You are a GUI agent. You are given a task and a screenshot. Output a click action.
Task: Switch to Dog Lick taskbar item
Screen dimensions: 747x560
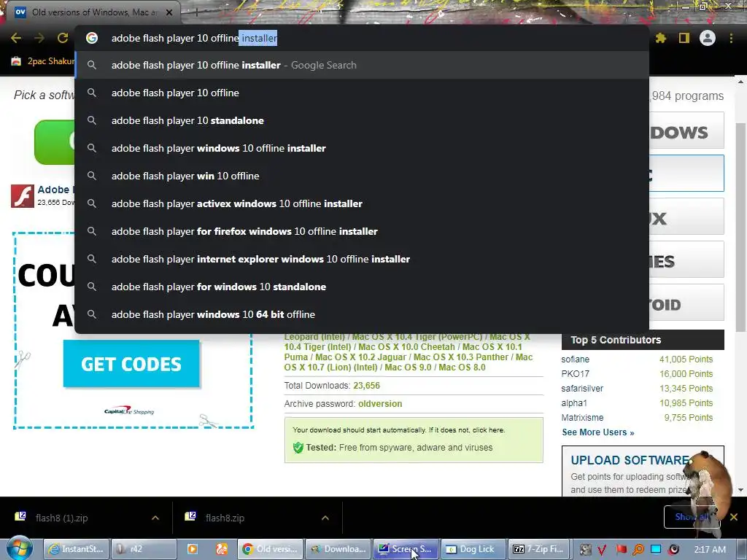(473, 549)
